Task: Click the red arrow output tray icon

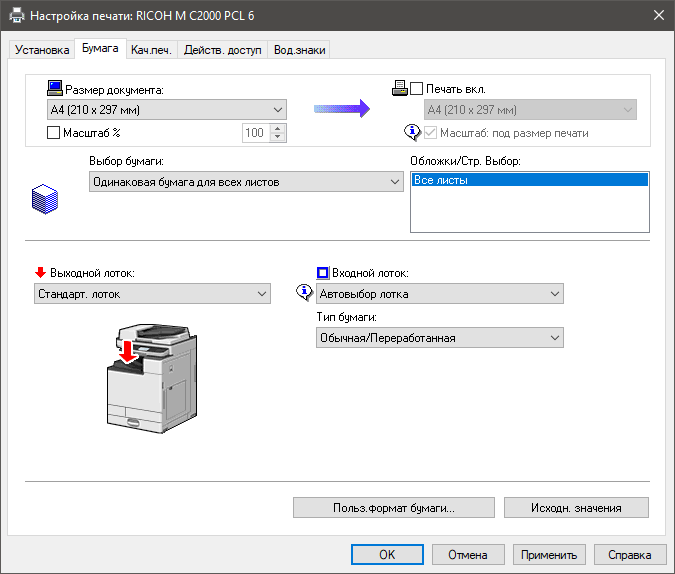Action: pyautogui.click(x=40, y=272)
